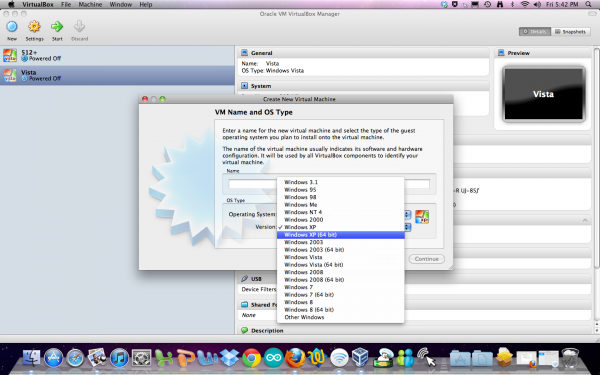This screenshot has width=600, height=375.
Task: Open the Machine menu
Action: click(x=90, y=4)
